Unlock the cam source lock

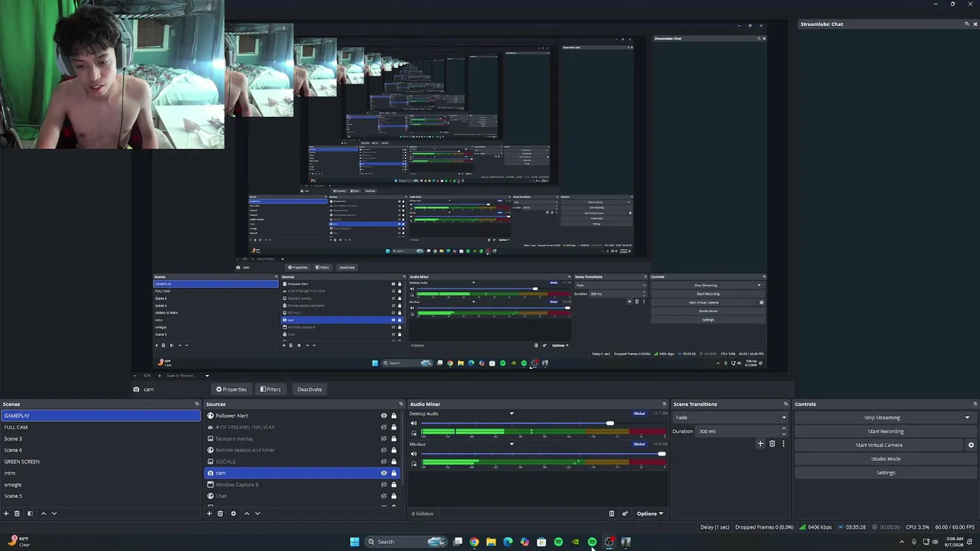coord(394,473)
